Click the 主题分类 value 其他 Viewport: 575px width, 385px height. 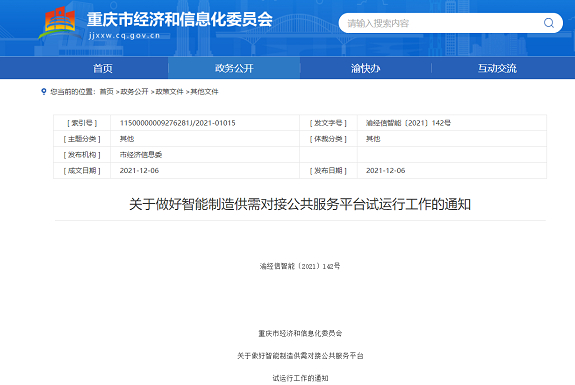(127, 139)
